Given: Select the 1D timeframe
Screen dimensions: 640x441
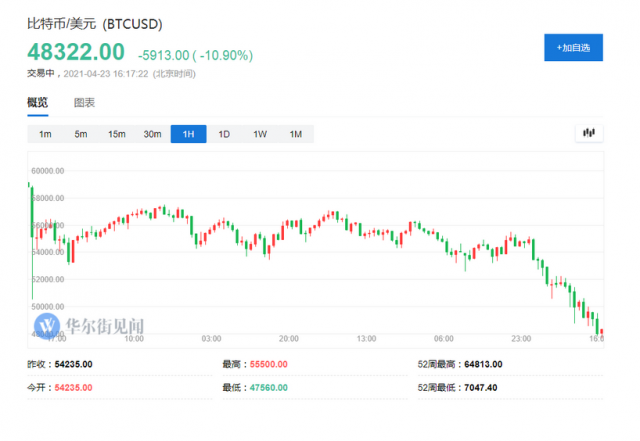Looking at the screenshot, I should (224, 134).
